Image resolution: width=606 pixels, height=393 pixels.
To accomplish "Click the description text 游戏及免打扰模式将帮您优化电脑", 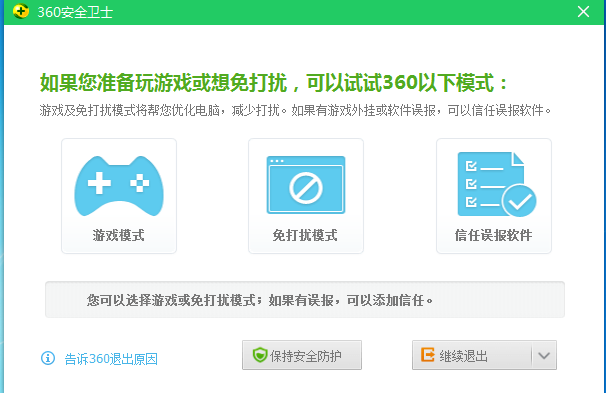I will (129, 111).
